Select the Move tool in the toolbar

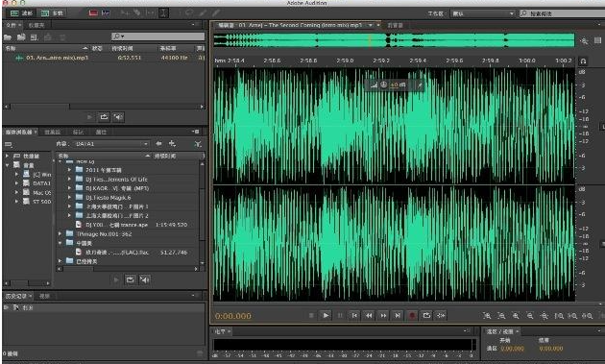[125, 13]
